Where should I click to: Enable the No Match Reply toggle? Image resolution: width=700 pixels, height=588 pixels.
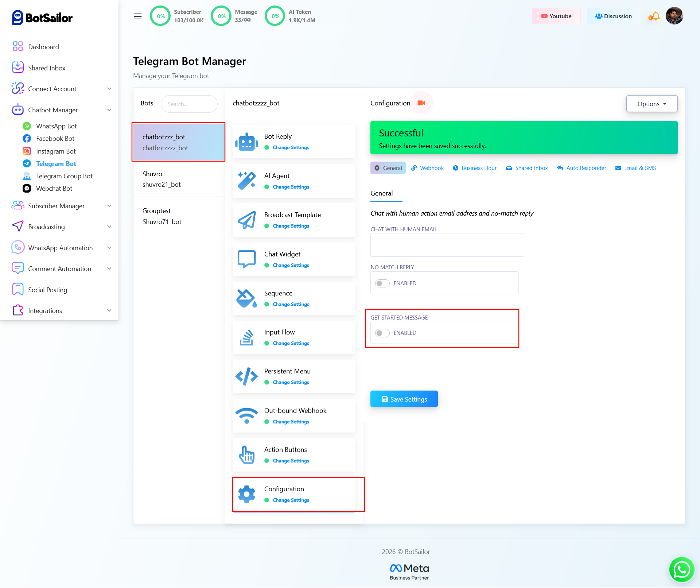(x=382, y=283)
